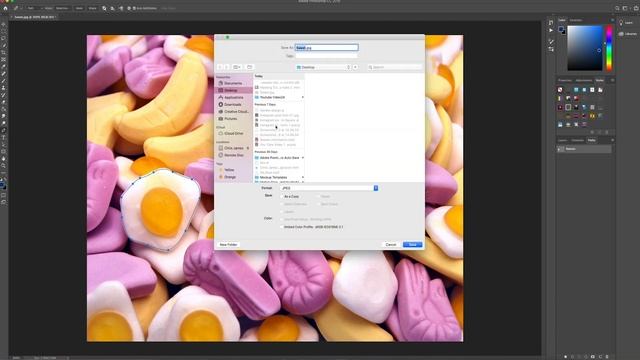Open the Actions panel play icon
The height and width of the screenshot is (360, 640).
tap(551, 30)
